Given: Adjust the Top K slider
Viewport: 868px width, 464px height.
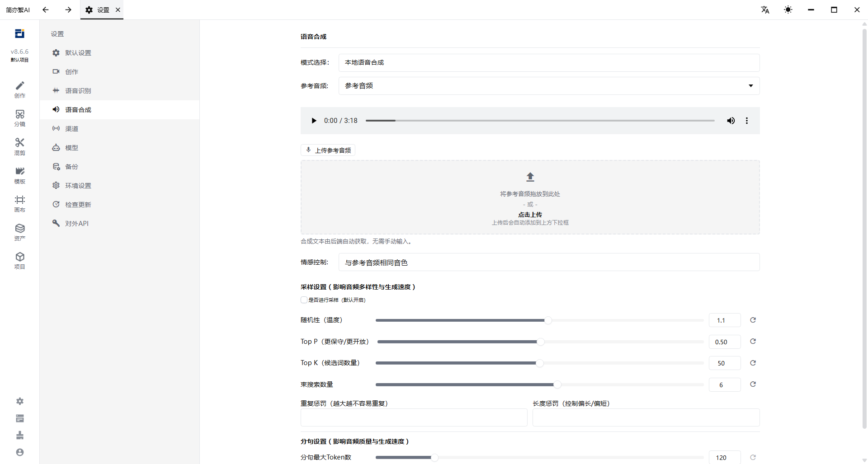Looking at the screenshot, I should pyautogui.click(x=539, y=363).
